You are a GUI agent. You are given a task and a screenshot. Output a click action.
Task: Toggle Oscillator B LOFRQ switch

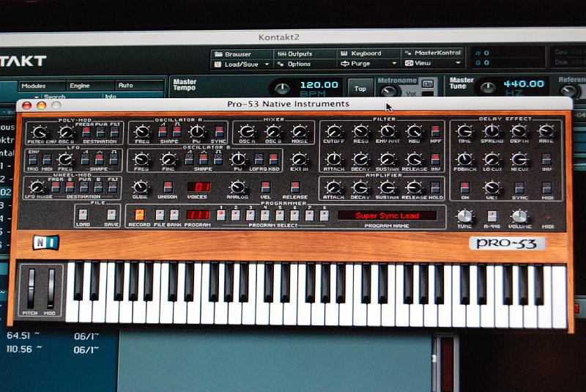pyautogui.click(x=259, y=159)
